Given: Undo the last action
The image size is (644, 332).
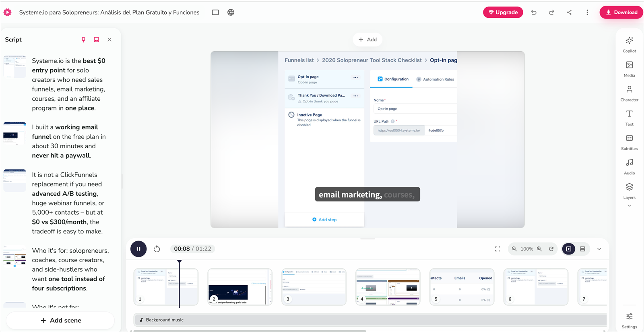Looking at the screenshot, I should 534,12.
